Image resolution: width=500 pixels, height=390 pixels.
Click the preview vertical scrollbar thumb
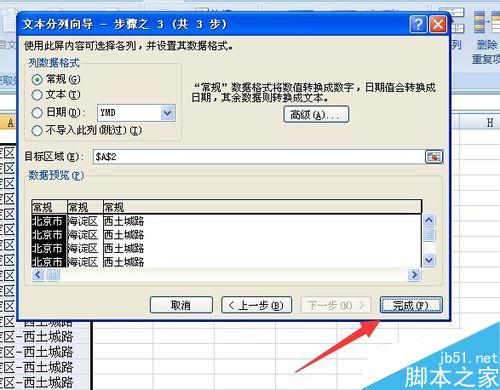coord(429,235)
